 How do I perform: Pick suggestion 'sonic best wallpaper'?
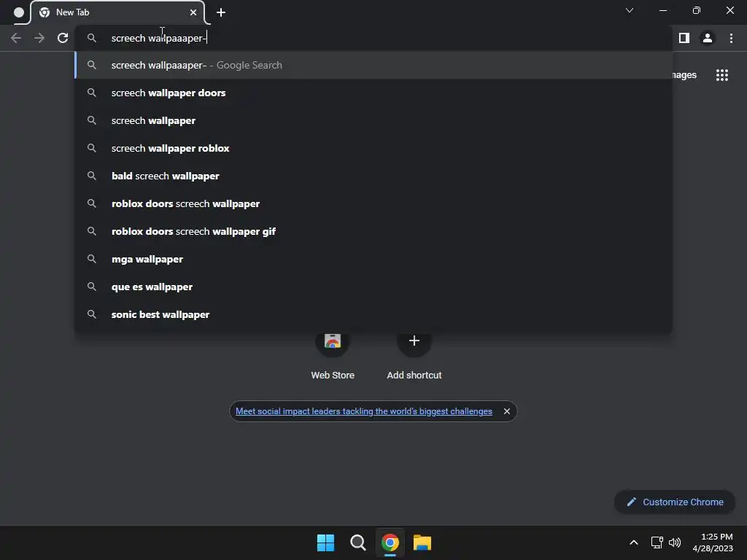(373, 314)
